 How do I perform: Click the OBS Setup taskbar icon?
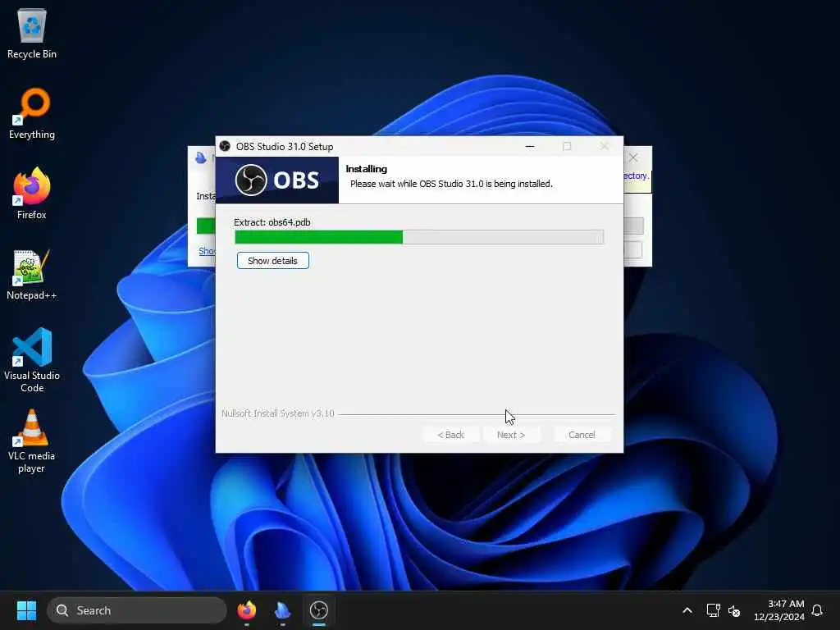point(319,610)
